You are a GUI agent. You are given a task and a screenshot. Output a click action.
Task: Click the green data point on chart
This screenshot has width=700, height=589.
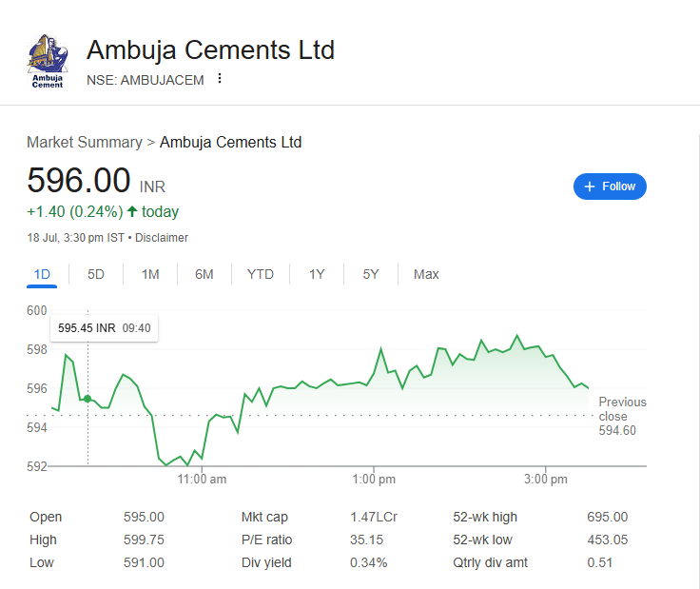(87, 399)
